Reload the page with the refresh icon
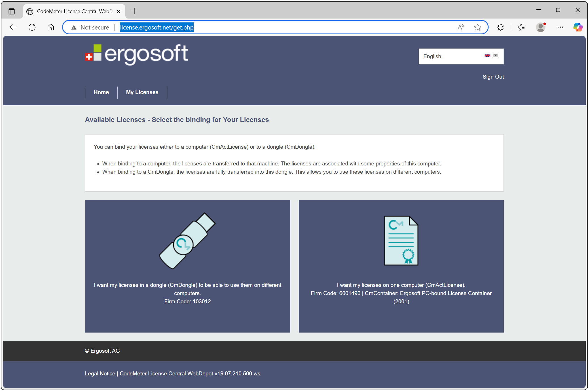This screenshot has width=588, height=391. click(x=32, y=27)
